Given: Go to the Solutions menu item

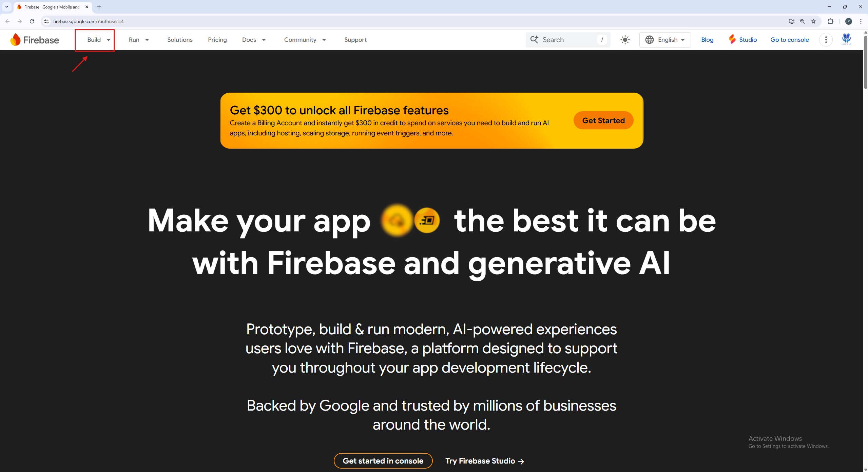Looking at the screenshot, I should tap(180, 40).
